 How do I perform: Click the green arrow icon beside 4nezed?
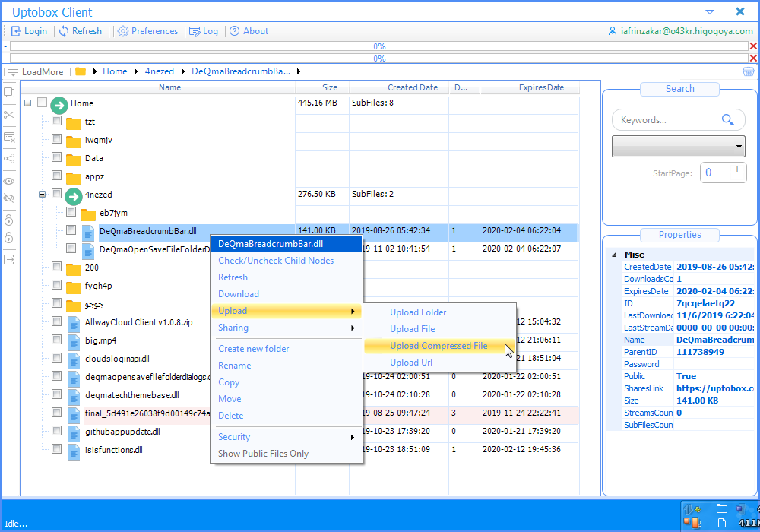point(74,196)
